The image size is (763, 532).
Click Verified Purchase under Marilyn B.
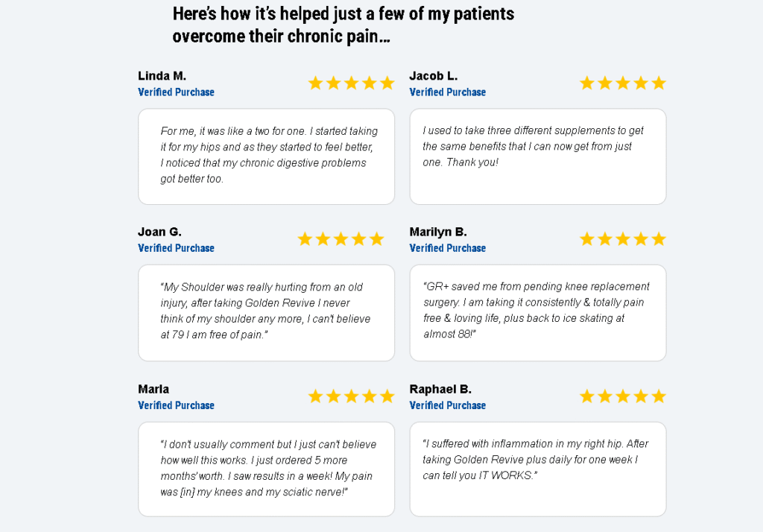coord(448,248)
